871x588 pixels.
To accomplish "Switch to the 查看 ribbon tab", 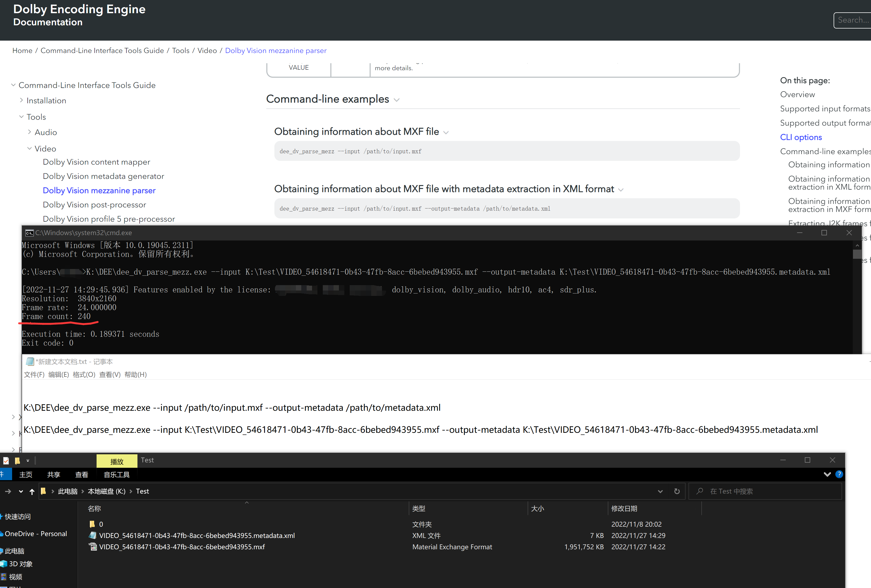I will 81,475.
